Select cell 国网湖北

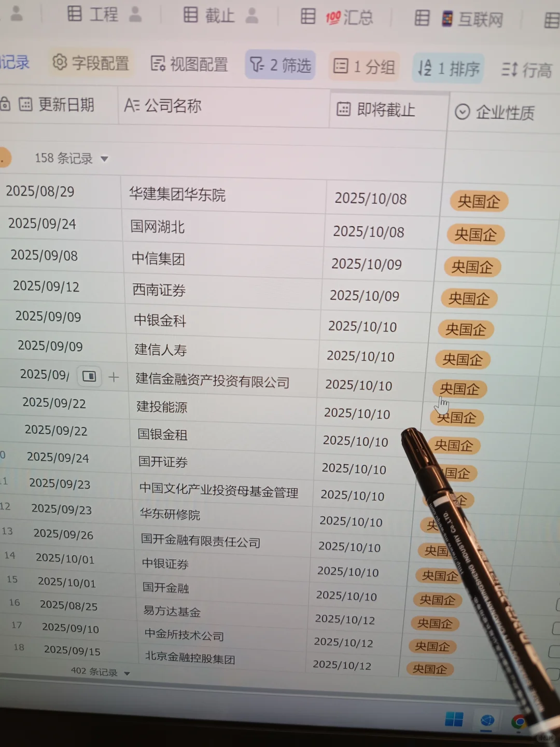(x=223, y=227)
